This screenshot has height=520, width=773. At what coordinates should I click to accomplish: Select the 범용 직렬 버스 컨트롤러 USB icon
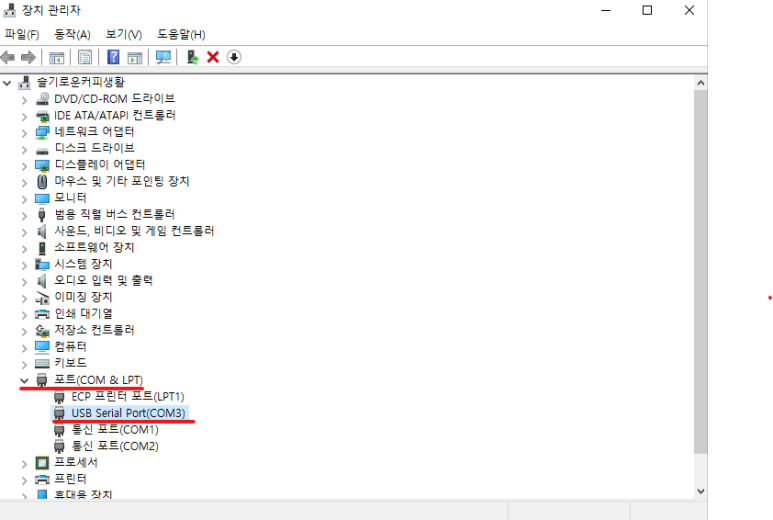point(42,214)
